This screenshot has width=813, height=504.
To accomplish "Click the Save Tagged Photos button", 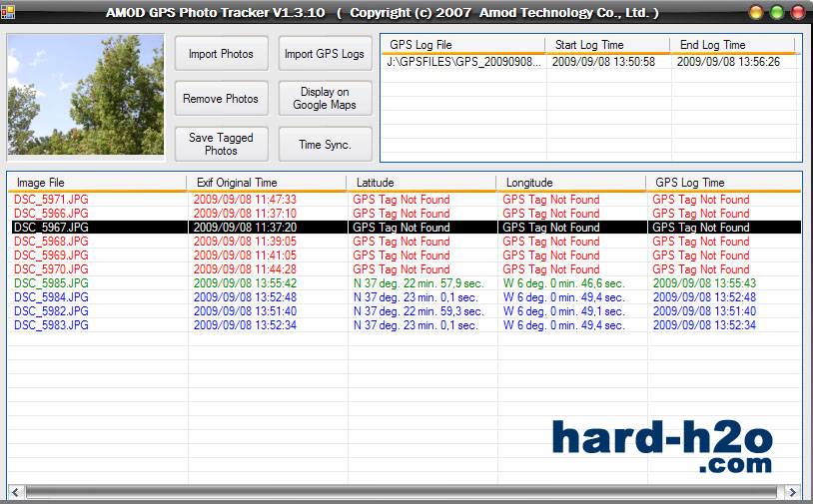I will click(222, 144).
